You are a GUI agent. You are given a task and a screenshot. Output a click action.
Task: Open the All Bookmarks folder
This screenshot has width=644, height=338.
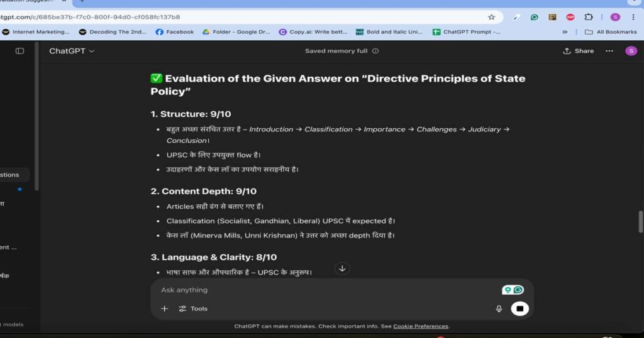click(611, 31)
